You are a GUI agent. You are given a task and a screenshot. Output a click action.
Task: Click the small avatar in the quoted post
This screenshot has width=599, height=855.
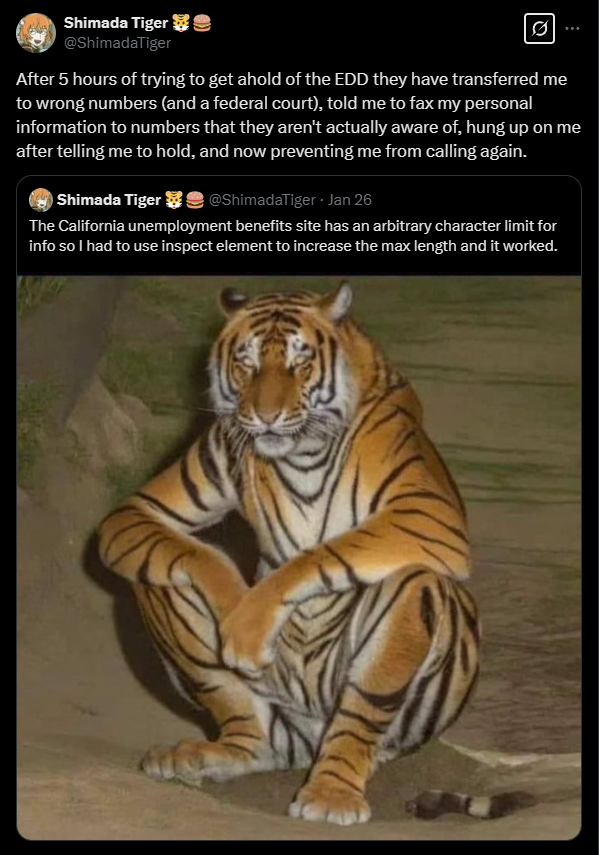click(x=40, y=200)
